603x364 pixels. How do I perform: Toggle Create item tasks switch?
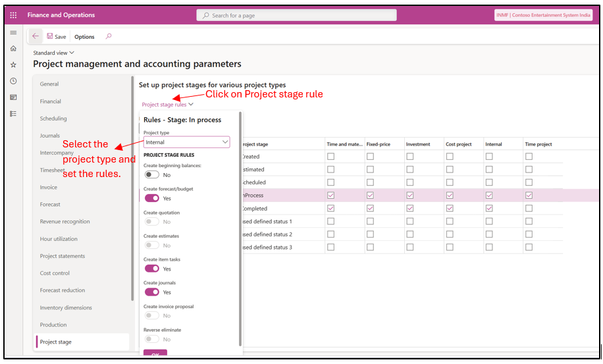[152, 269]
